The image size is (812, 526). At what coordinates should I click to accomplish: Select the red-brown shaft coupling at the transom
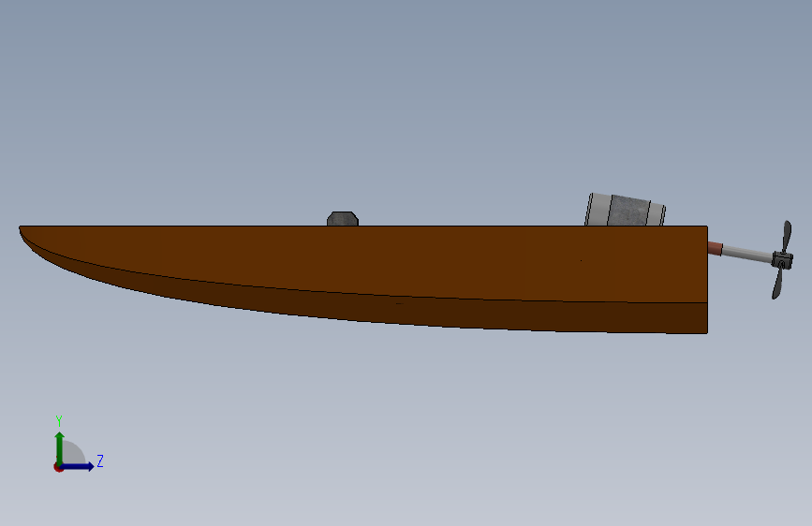tap(716, 247)
